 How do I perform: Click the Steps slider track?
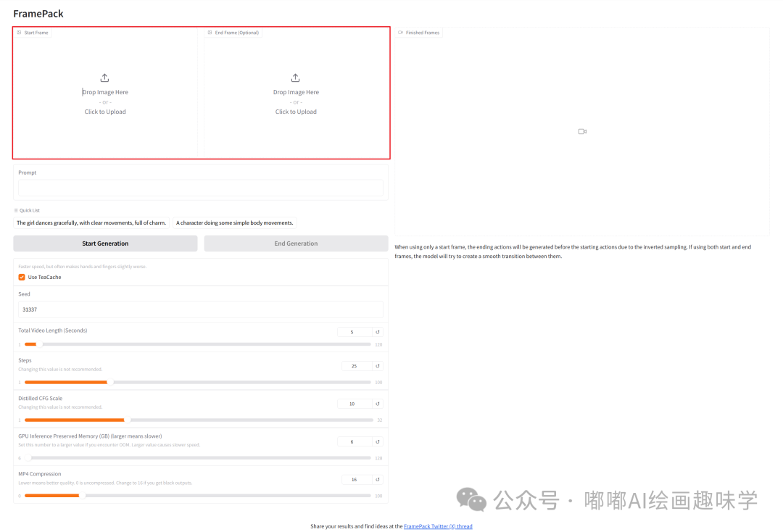click(198, 382)
